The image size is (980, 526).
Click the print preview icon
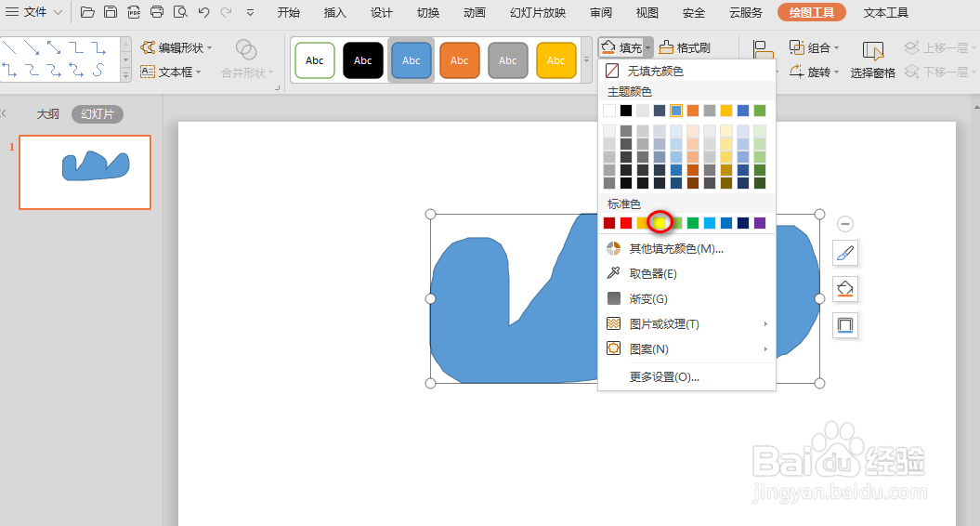coord(180,12)
